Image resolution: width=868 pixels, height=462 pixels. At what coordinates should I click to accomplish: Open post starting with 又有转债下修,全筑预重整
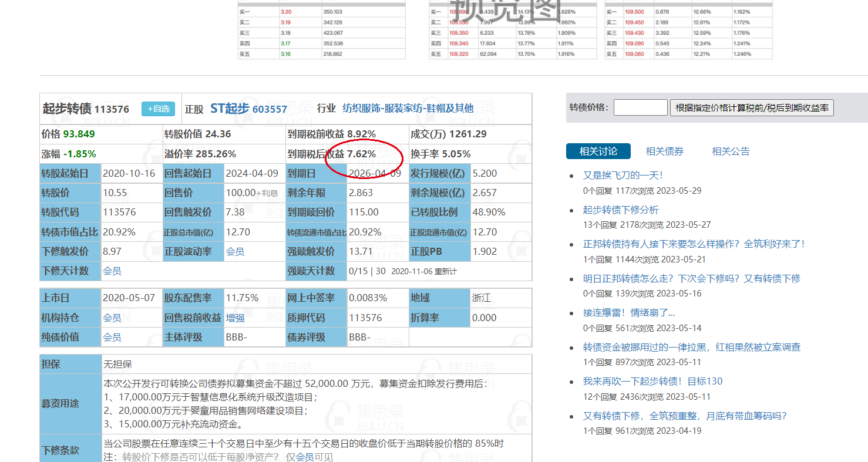685,416
